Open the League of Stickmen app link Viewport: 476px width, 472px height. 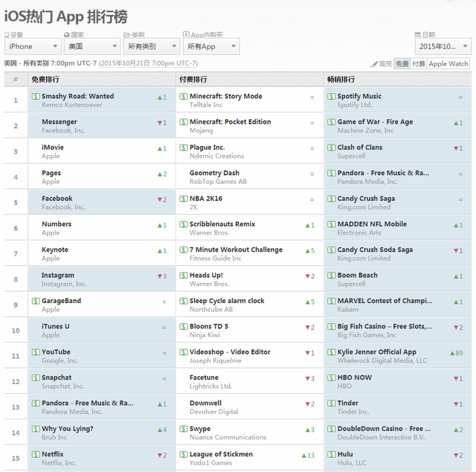pyautogui.click(x=221, y=454)
